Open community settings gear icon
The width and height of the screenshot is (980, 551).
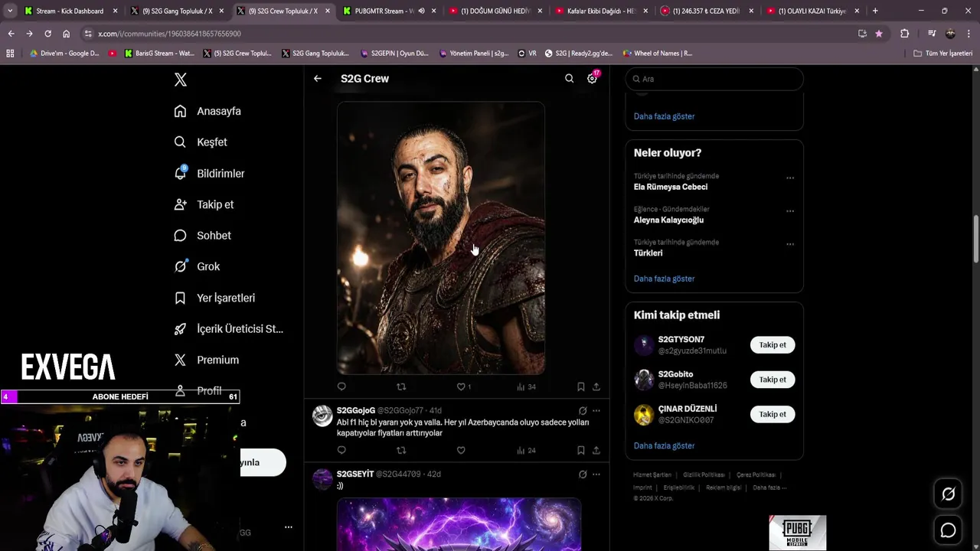tap(592, 78)
